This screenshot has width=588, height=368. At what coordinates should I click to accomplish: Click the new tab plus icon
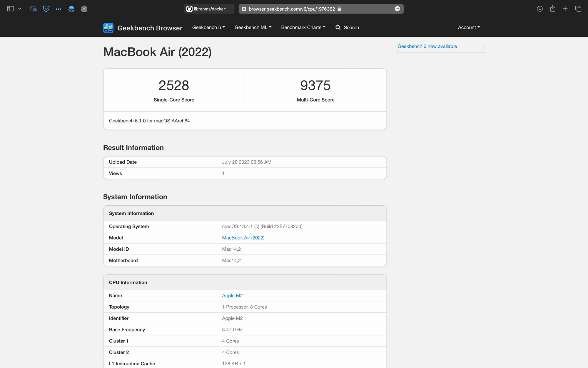(x=566, y=9)
